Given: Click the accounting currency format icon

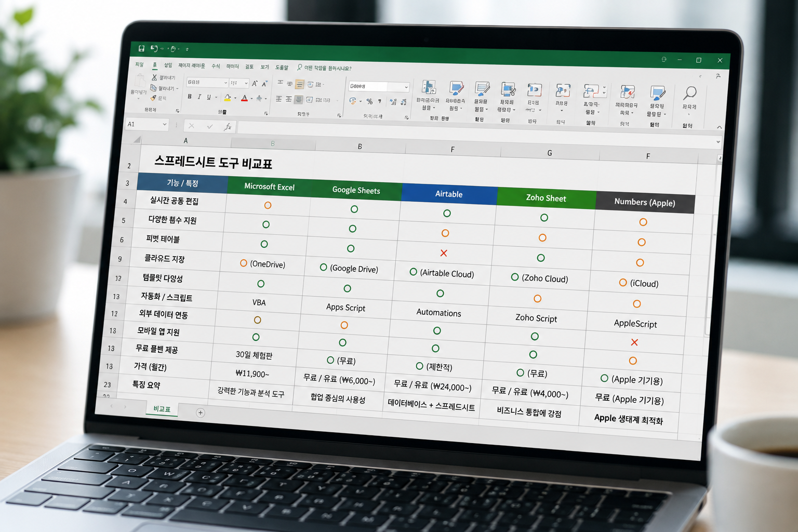Looking at the screenshot, I should point(353,101).
